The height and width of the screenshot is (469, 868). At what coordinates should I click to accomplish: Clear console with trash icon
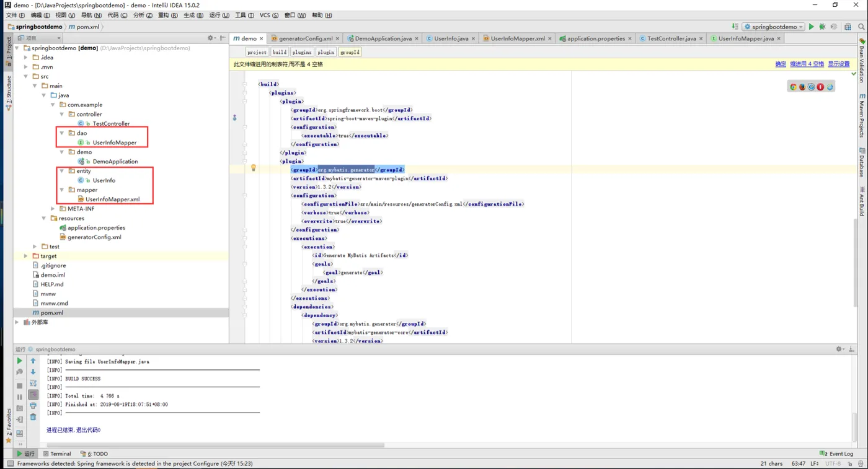(x=33, y=417)
